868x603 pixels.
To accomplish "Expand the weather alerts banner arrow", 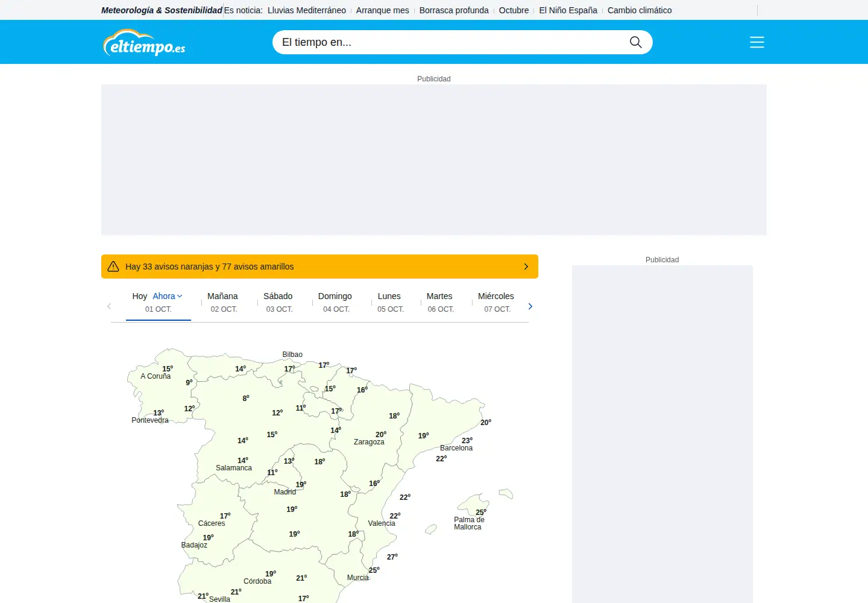I will 526,267.
